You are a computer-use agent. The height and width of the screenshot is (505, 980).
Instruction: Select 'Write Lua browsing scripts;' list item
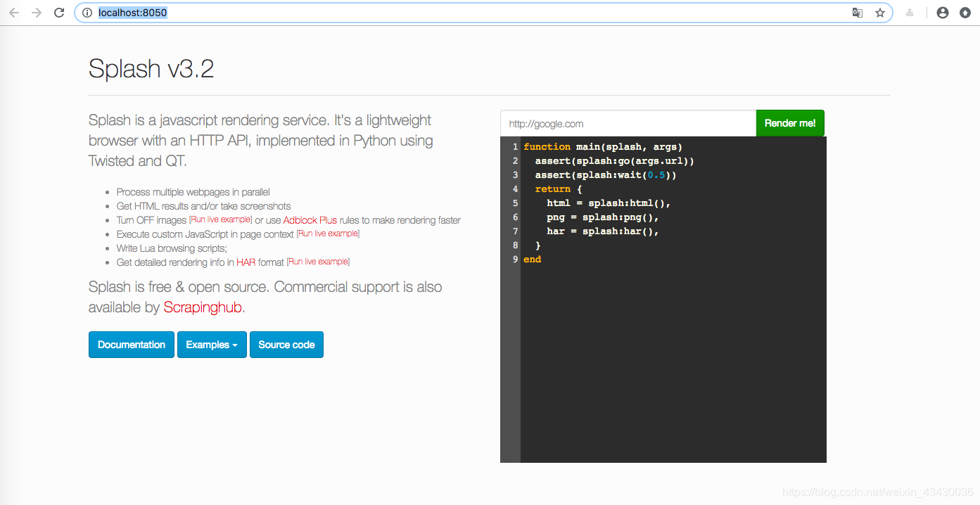pos(172,248)
